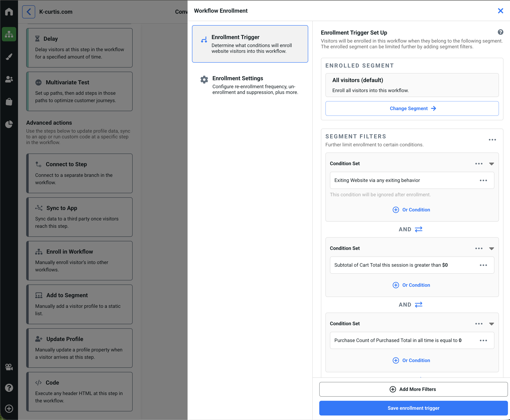510x420 pixels.
Task: Select the Add to Segment card
Action: (79, 304)
